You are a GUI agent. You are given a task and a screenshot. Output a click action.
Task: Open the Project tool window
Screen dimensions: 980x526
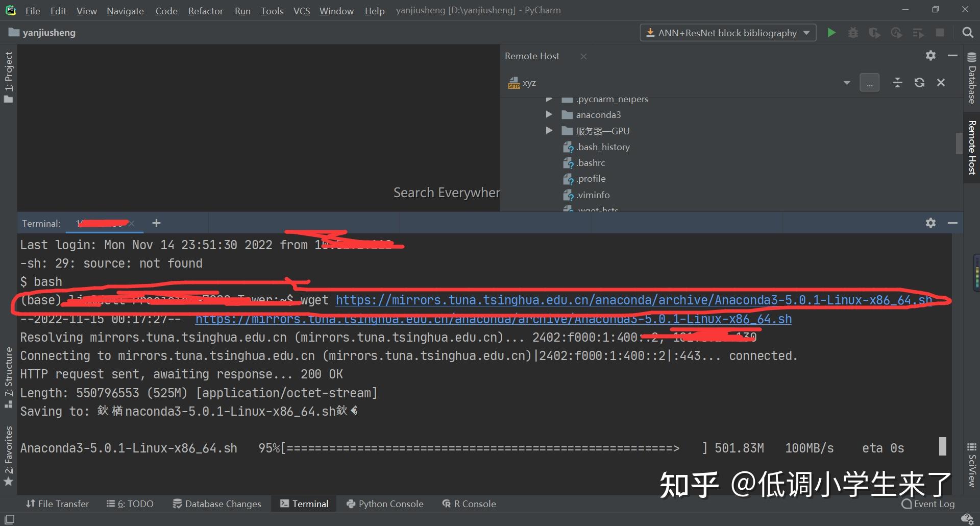click(x=8, y=77)
